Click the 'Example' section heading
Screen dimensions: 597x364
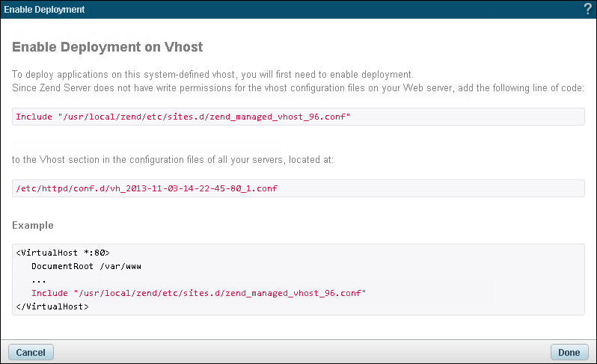pos(33,225)
